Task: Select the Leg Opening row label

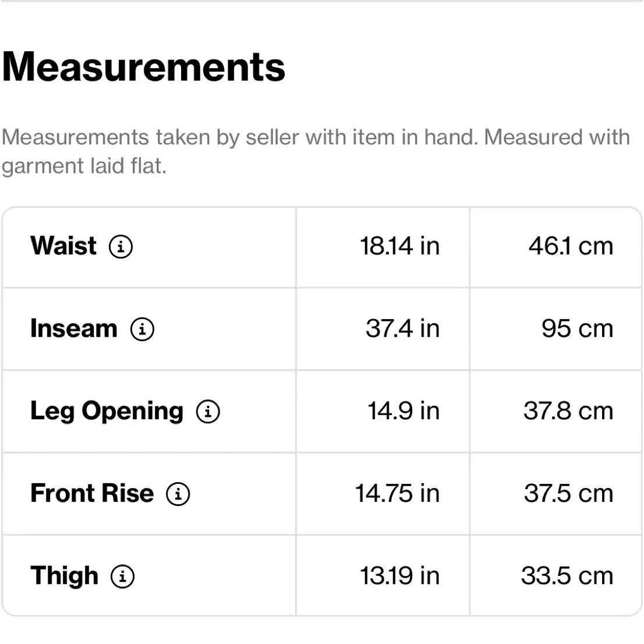Action: (107, 411)
